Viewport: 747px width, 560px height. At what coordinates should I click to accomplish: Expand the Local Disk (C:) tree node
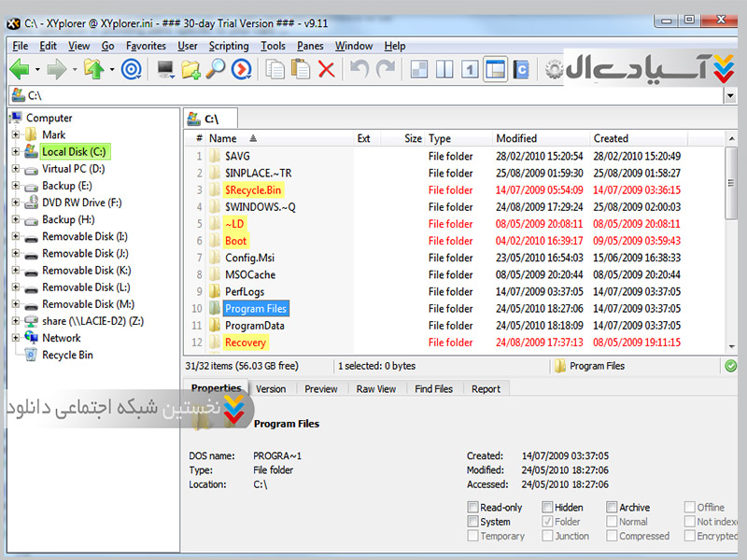[x=16, y=152]
